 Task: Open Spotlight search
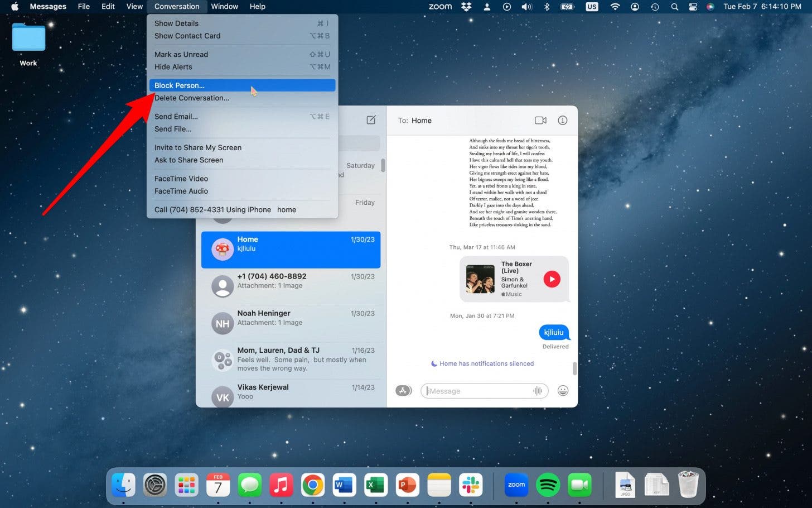674,7
